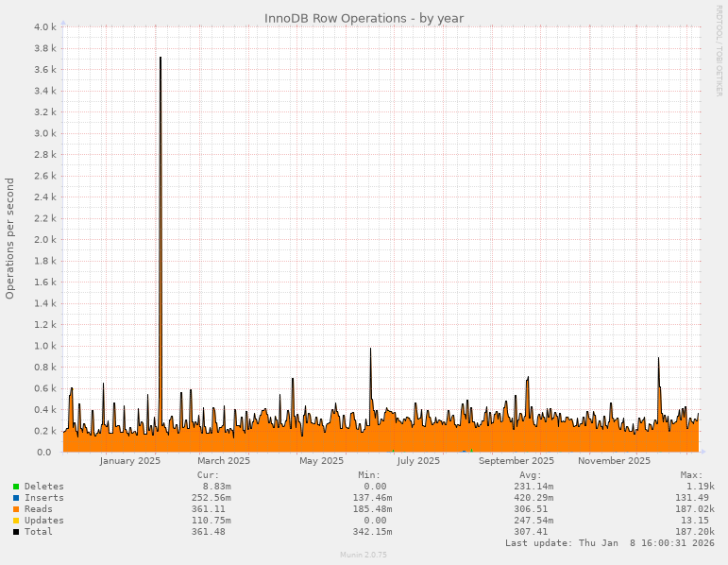Click the '3.6 k' y-axis label
Screen dimensions: 728x565
point(45,70)
